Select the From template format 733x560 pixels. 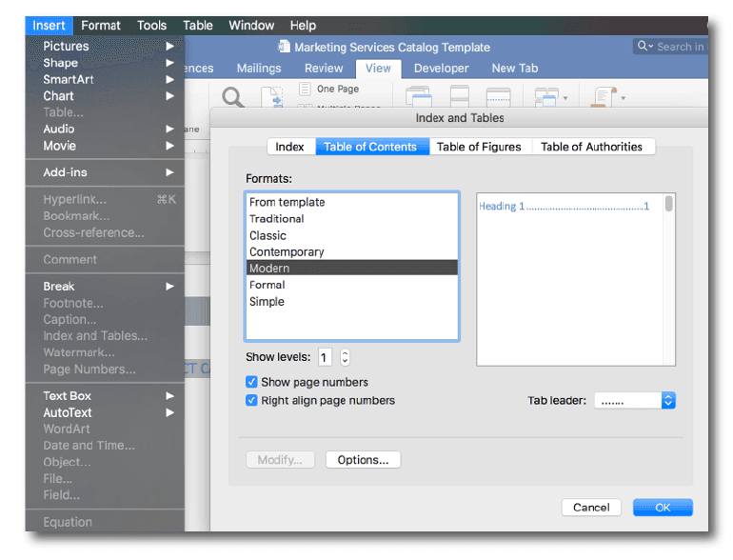tap(351, 202)
